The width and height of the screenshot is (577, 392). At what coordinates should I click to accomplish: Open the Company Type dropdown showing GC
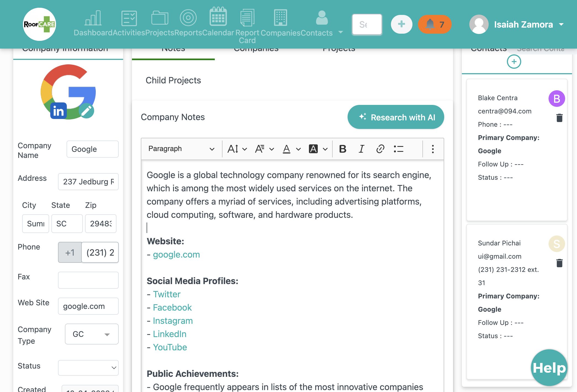92,334
